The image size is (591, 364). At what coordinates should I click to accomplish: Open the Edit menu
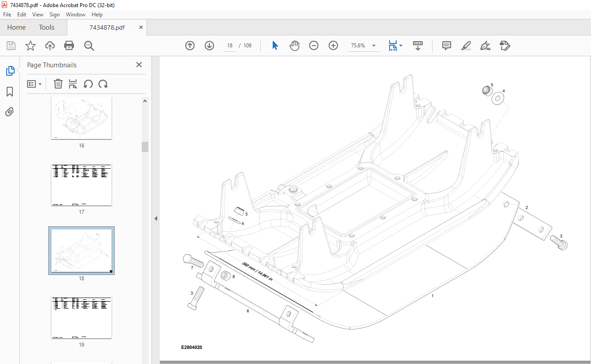click(22, 15)
